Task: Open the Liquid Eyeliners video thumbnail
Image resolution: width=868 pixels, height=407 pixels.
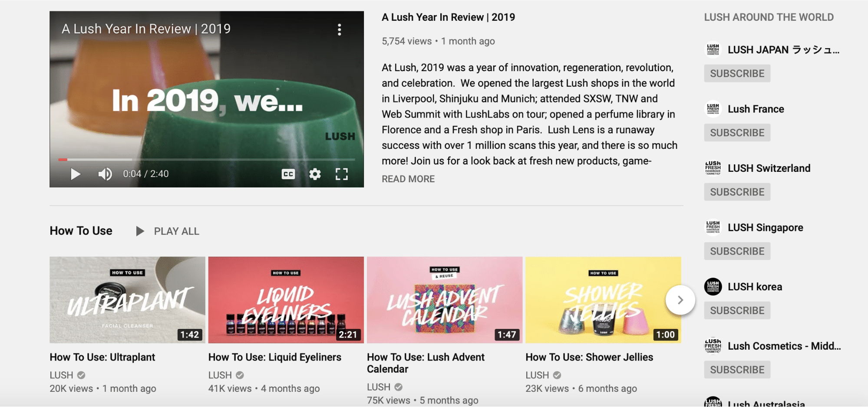Action: click(286, 300)
